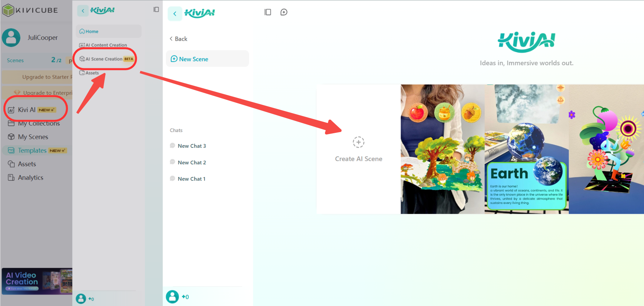Click the large KiviAI logo in the main area

coord(526,42)
